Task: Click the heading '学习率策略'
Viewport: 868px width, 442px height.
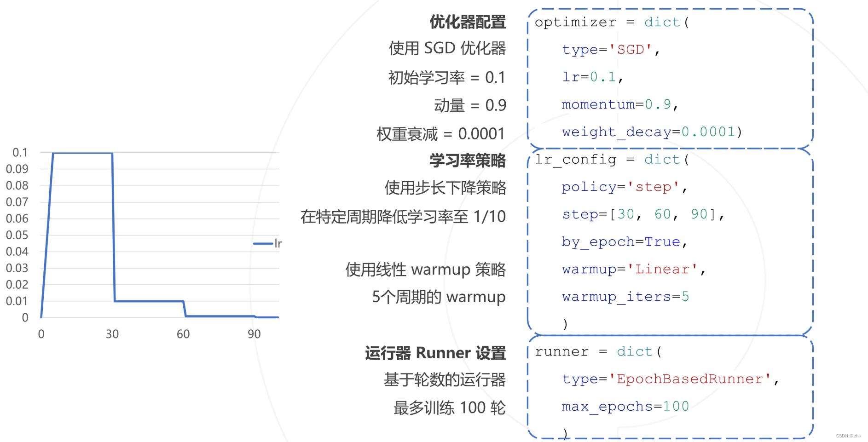Action: [x=468, y=161]
